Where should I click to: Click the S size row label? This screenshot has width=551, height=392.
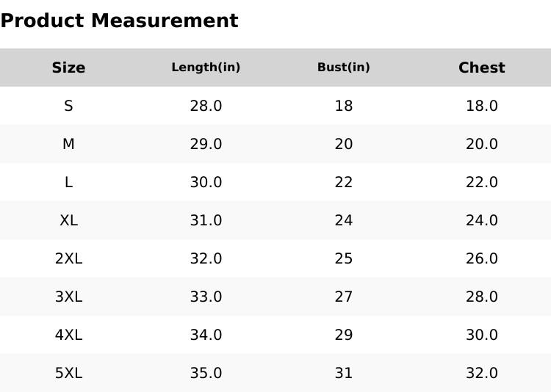[x=68, y=106]
